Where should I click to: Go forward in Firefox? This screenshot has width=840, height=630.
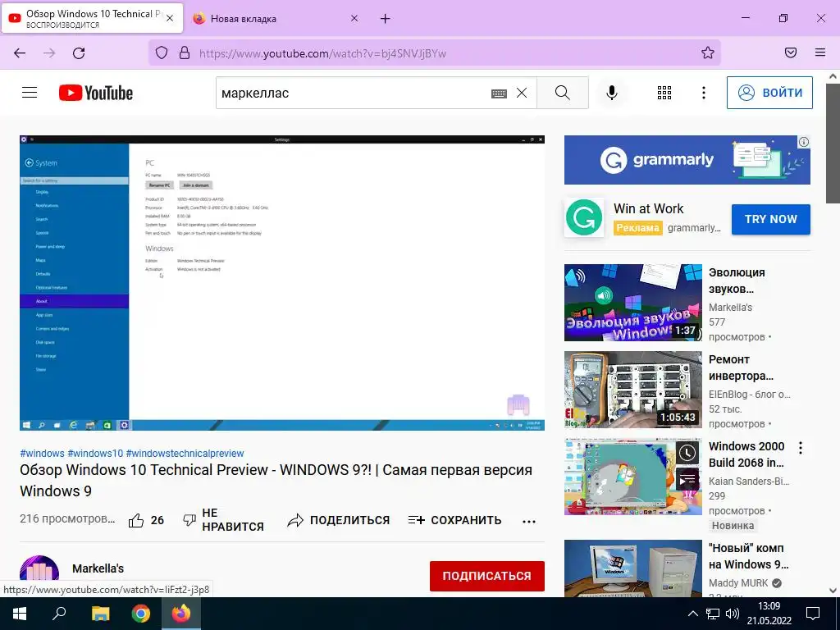click(x=49, y=53)
